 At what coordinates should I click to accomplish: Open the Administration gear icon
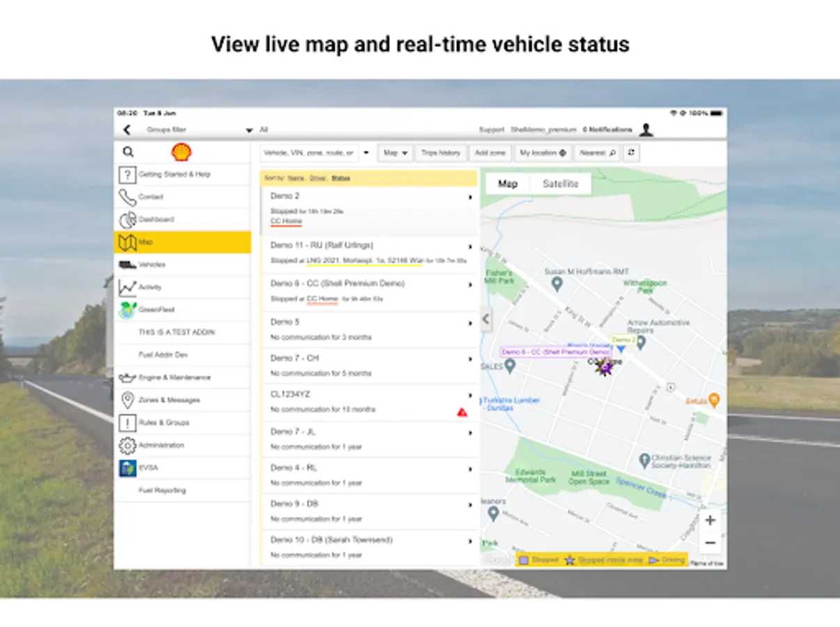127,445
